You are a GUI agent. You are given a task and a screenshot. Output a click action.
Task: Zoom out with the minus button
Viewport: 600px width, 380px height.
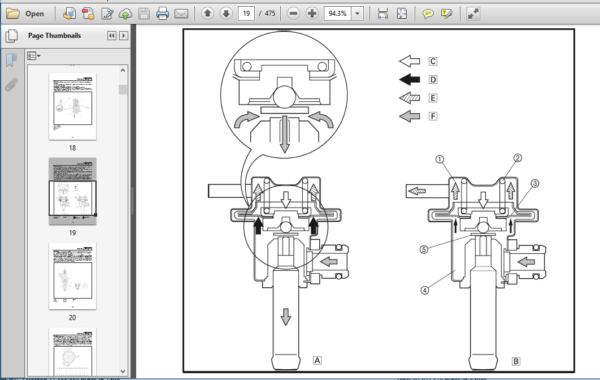(293, 14)
